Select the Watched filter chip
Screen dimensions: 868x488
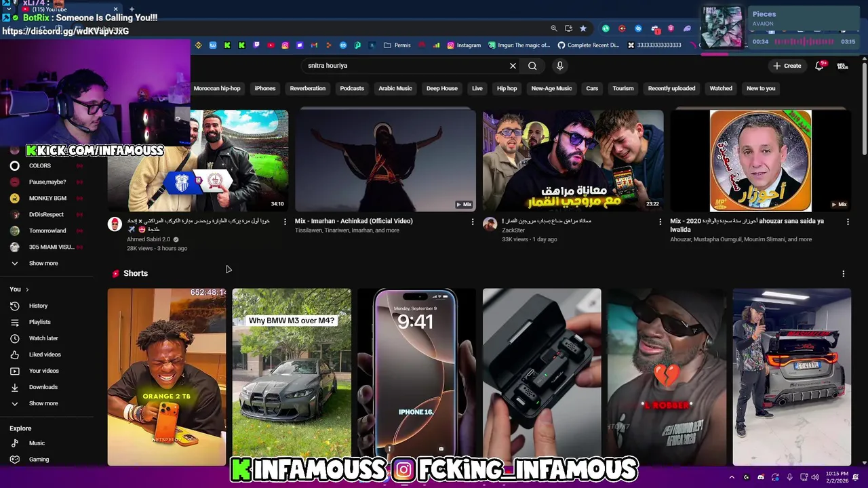click(x=721, y=88)
